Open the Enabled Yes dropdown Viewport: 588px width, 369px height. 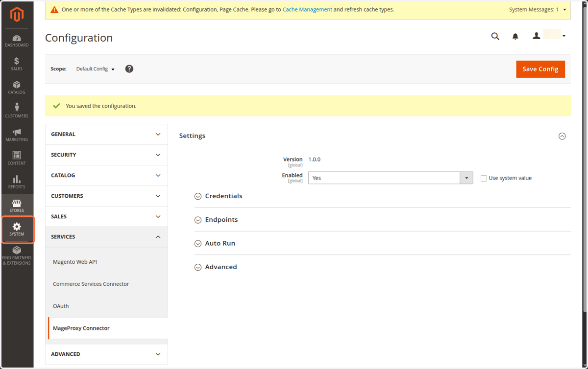pos(391,178)
